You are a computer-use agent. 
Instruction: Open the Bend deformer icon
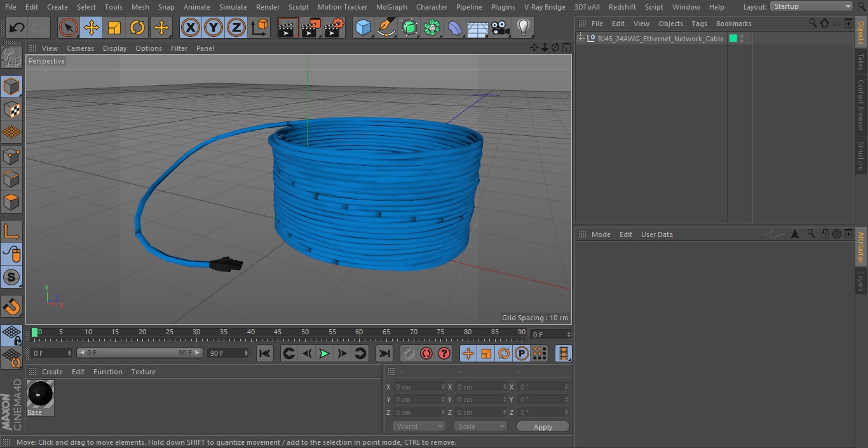[x=455, y=27]
